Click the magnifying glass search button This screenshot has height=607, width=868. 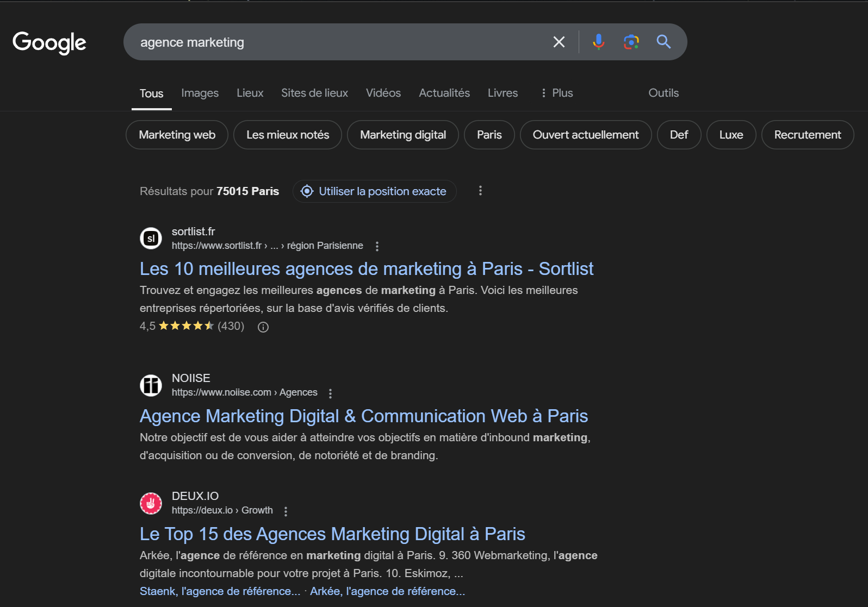point(663,42)
